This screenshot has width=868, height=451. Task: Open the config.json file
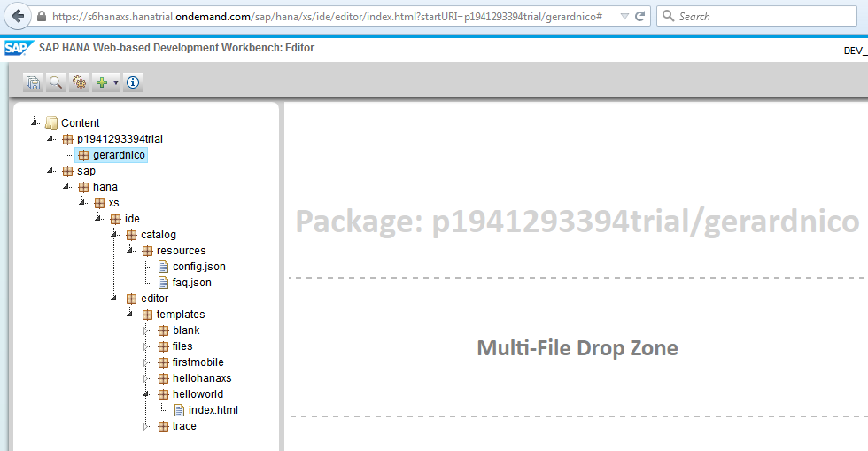pyautogui.click(x=198, y=267)
